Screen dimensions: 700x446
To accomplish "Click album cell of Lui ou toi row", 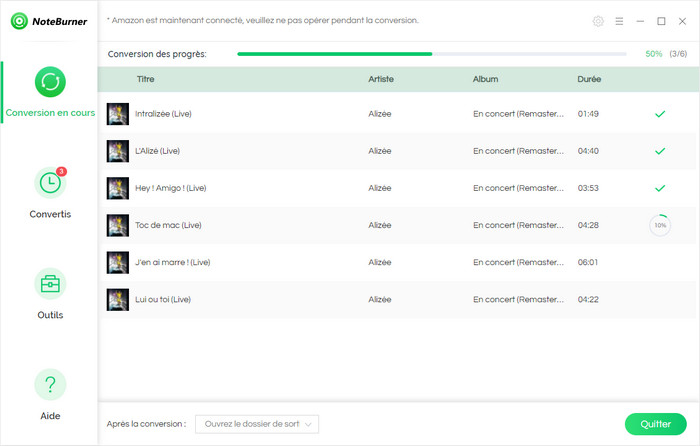I will 518,299.
